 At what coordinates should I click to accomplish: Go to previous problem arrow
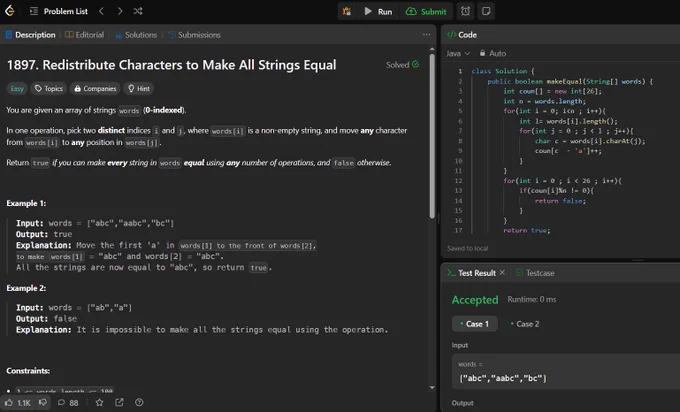coord(101,11)
